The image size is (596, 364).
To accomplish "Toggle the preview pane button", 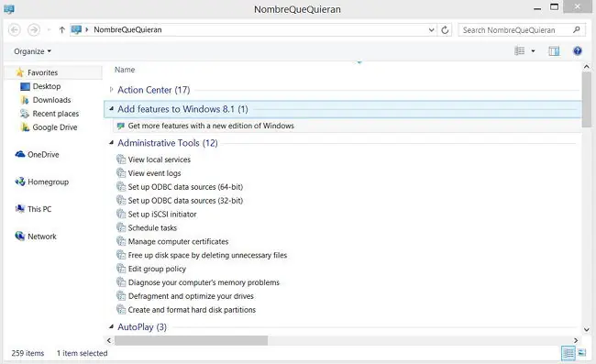I will pyautogui.click(x=554, y=51).
